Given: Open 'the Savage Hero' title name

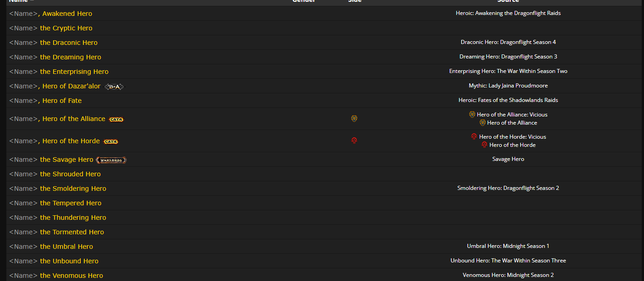Looking at the screenshot, I should [67, 160].
